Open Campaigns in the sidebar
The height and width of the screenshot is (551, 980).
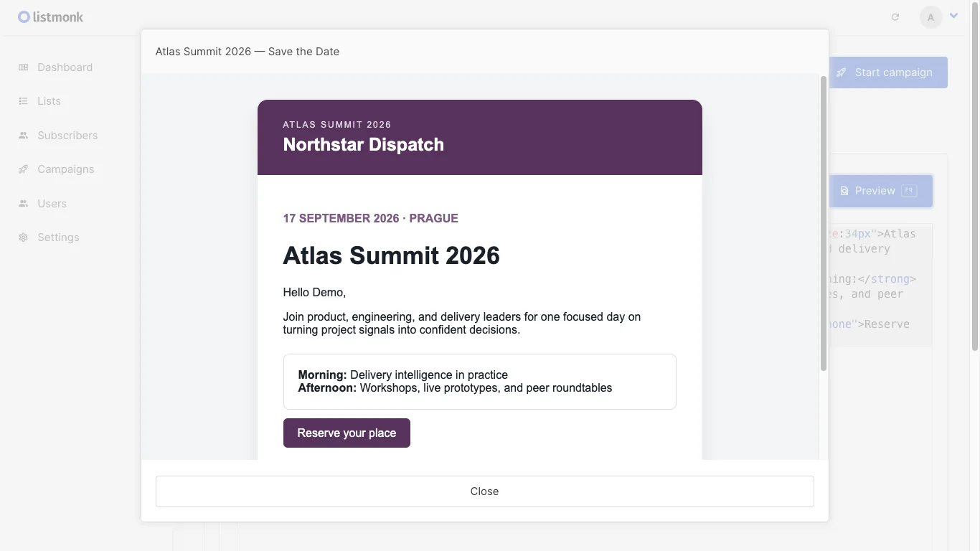click(65, 169)
